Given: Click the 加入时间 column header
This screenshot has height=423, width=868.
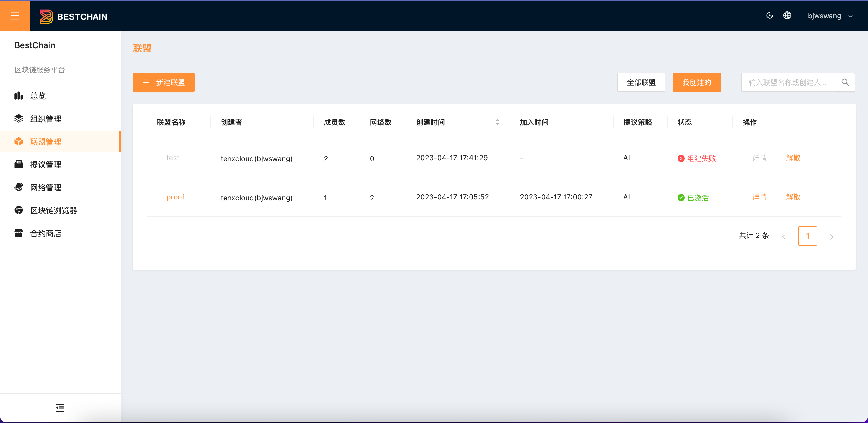Looking at the screenshot, I should (x=534, y=122).
